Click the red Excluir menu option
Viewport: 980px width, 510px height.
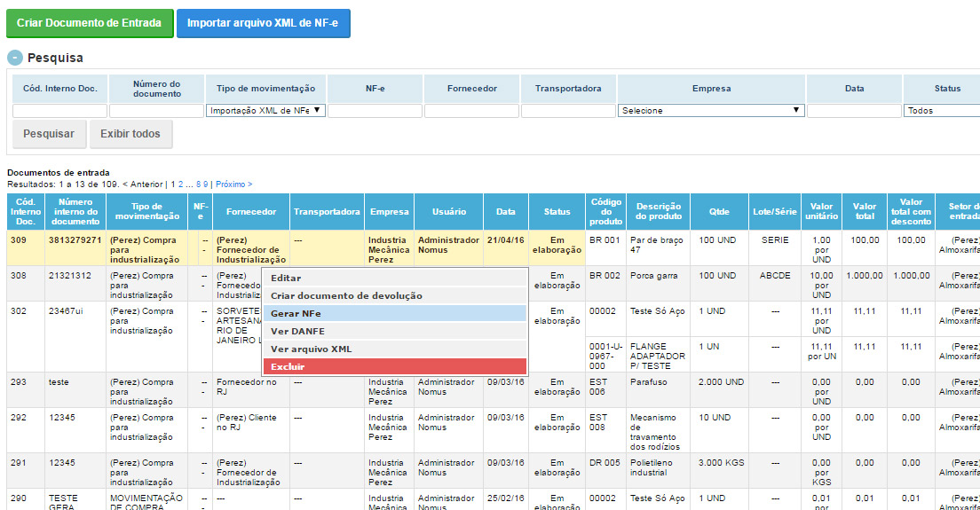[394, 366]
